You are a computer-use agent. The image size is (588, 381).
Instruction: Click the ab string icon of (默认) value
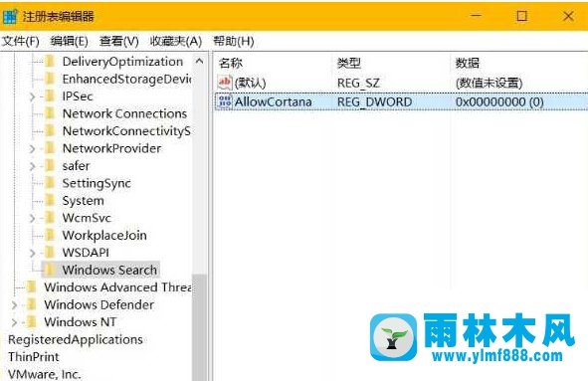point(225,83)
